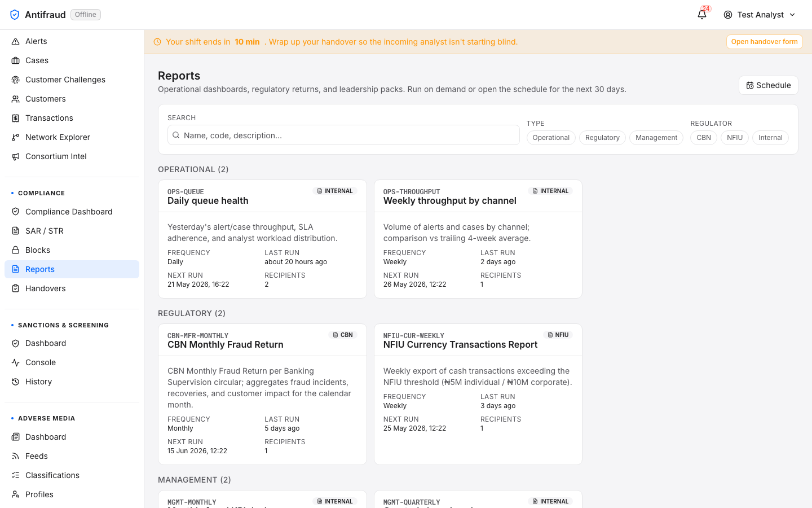
Task: Toggle the Internal regulator filter chip
Action: point(770,138)
